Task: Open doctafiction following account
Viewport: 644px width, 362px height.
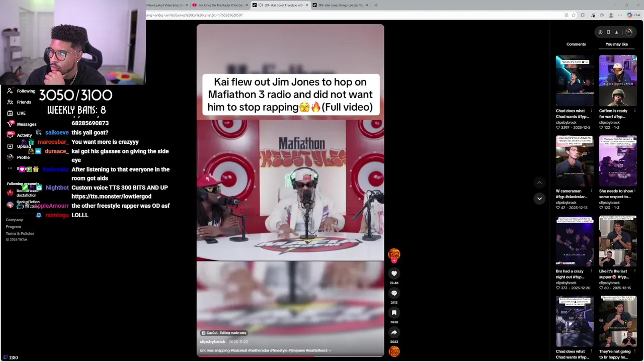Action: [24, 193]
